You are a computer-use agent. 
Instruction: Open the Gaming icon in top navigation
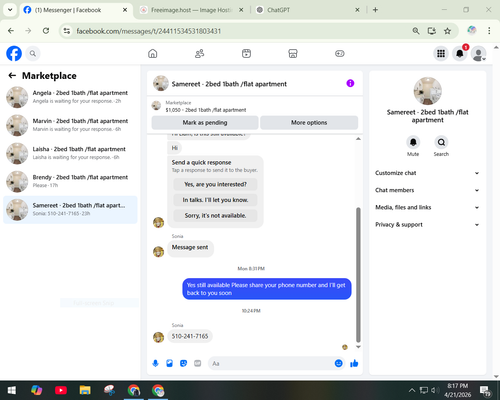(340, 53)
